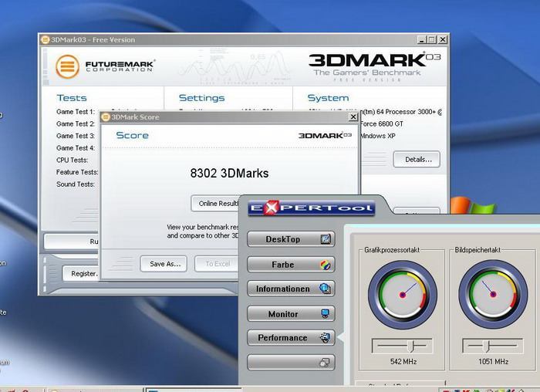Click the System heading in 3DMark03
This screenshot has height=392, width=540.
tap(328, 98)
